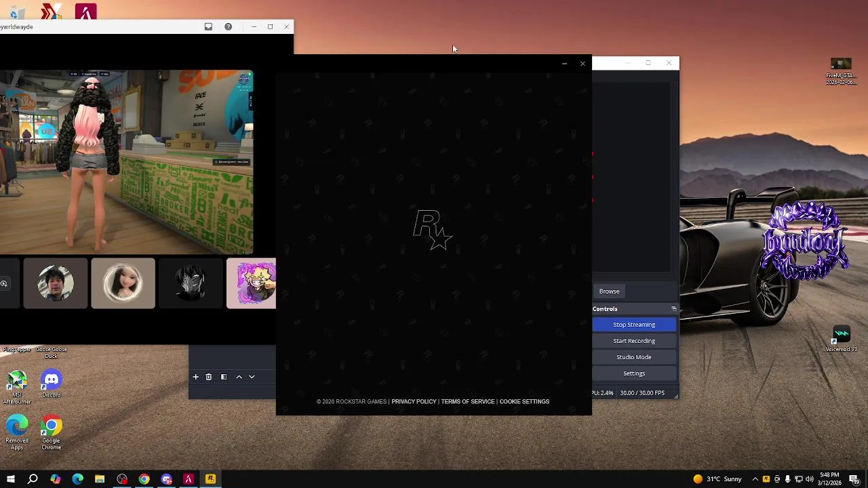Image resolution: width=868 pixels, height=488 pixels.
Task: Open the Discord help icon in the title bar
Action: click(x=228, y=26)
